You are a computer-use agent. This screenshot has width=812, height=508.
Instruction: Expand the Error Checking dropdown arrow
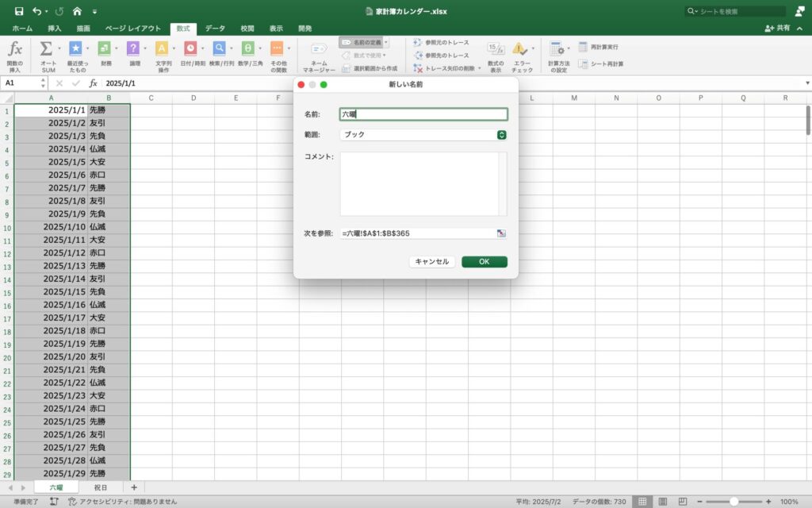coord(533,48)
